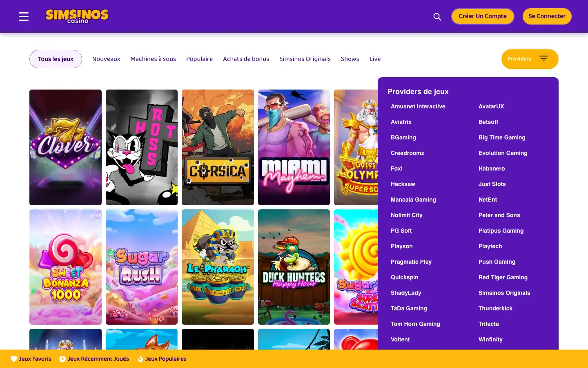The image size is (588, 368).
Task: Show the Populaire games tab
Action: 199,59
